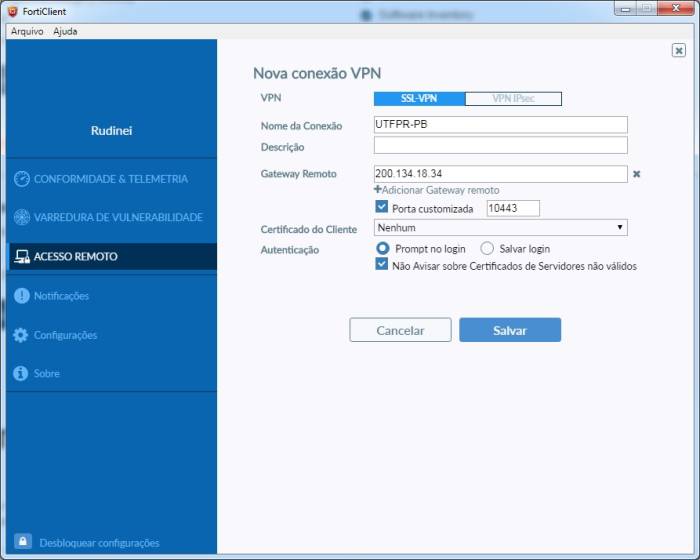Click Desbloquear configurações link
The image size is (700, 560).
99,543
